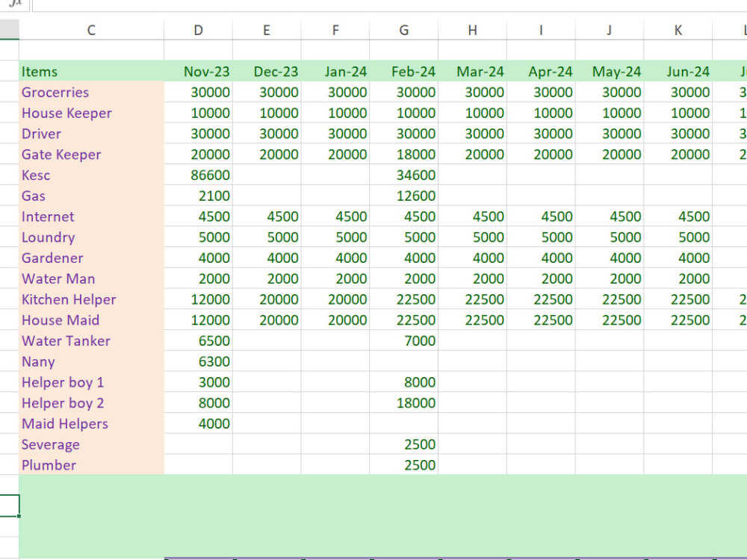Viewport: 747px width, 560px height.
Task: Select column G header
Action: point(404,30)
